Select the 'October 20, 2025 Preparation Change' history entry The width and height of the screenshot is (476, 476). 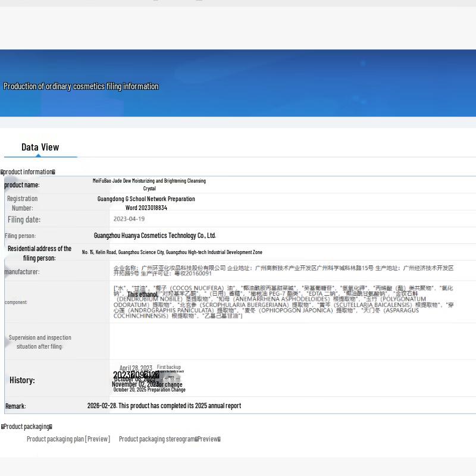pyautogui.click(x=149, y=390)
